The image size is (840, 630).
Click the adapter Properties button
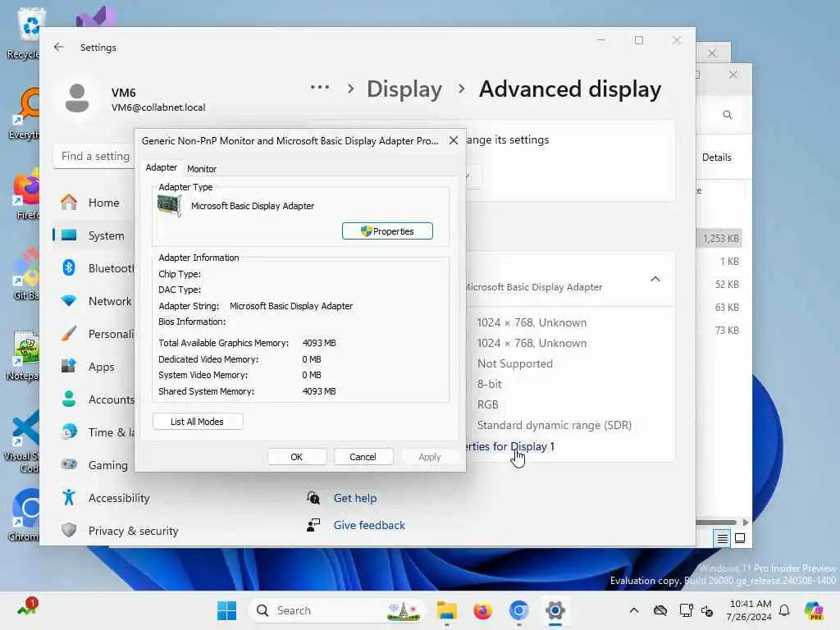(x=387, y=231)
